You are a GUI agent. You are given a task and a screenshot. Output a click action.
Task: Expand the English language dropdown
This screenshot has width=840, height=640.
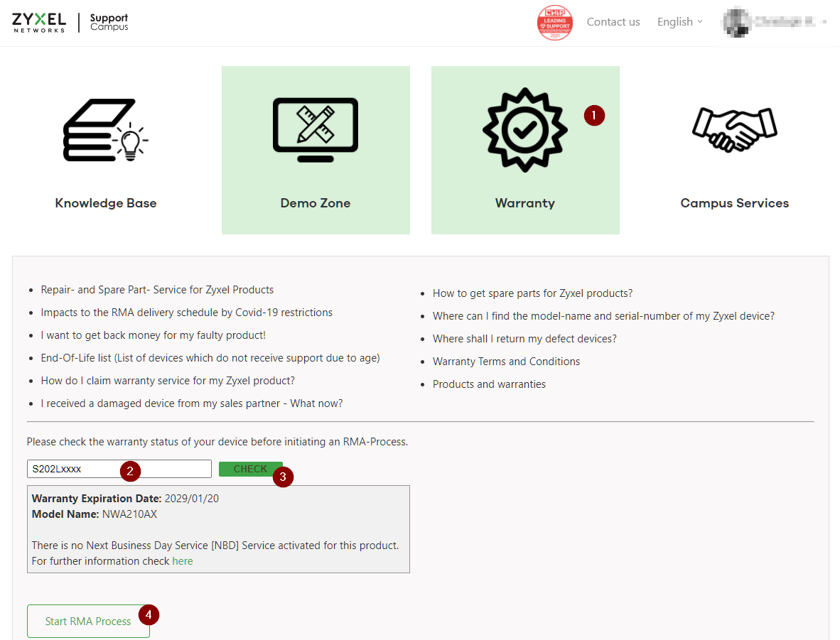tap(679, 22)
